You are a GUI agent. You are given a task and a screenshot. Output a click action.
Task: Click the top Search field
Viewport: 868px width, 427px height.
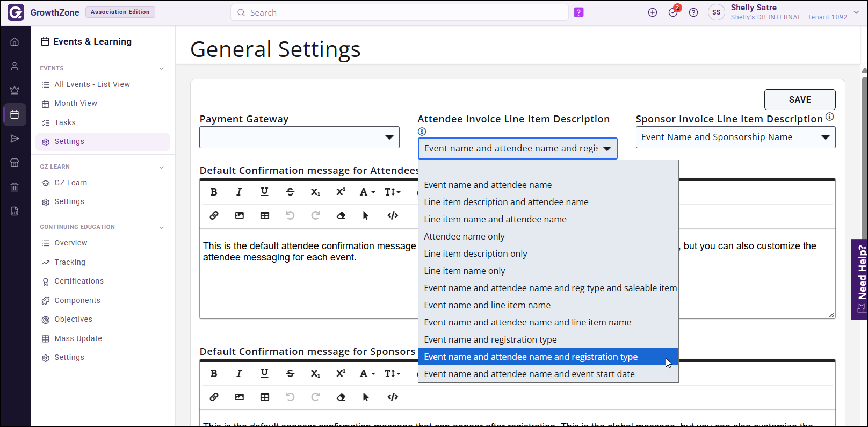(x=400, y=12)
